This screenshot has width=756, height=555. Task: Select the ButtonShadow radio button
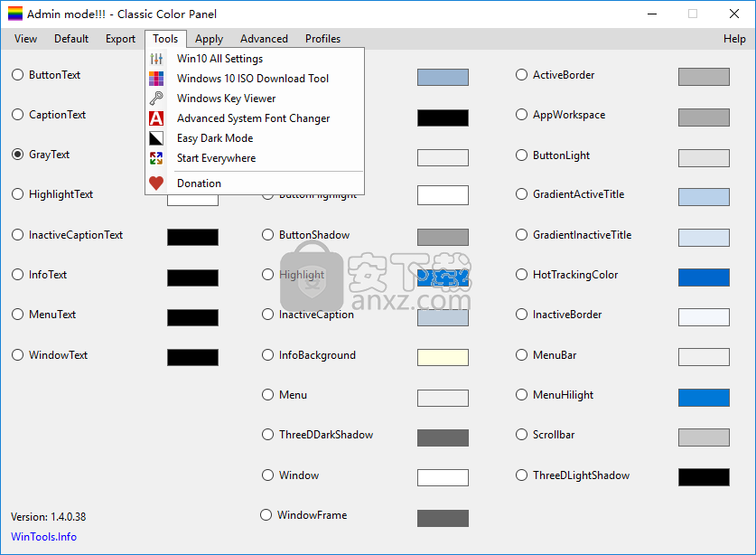(267, 234)
